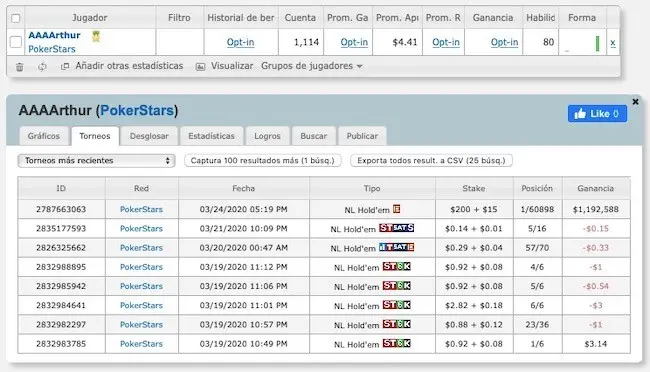Click the Cuenta column header

(x=300, y=18)
